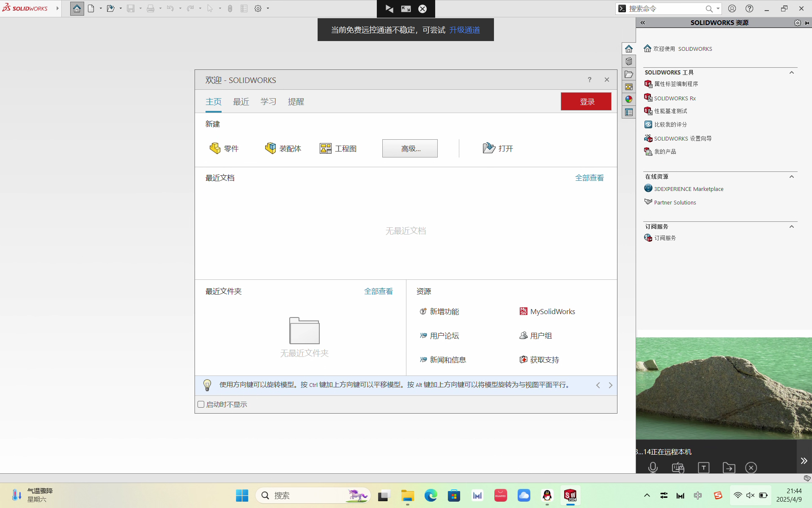Show the next tip with the right arrow

[610, 385]
